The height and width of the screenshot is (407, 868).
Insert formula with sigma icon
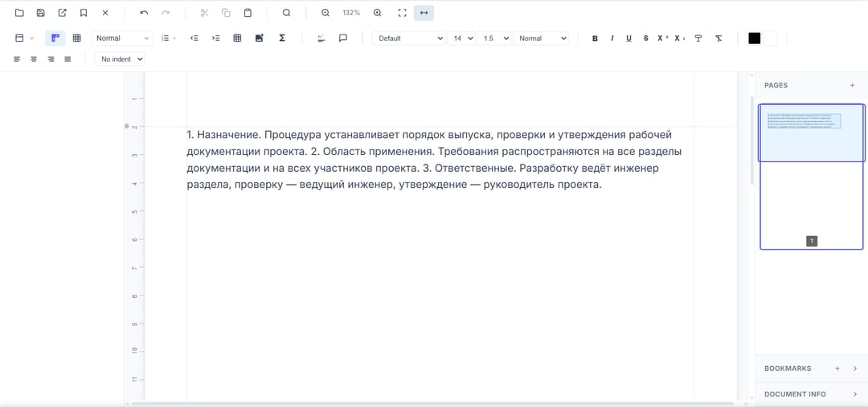point(282,39)
